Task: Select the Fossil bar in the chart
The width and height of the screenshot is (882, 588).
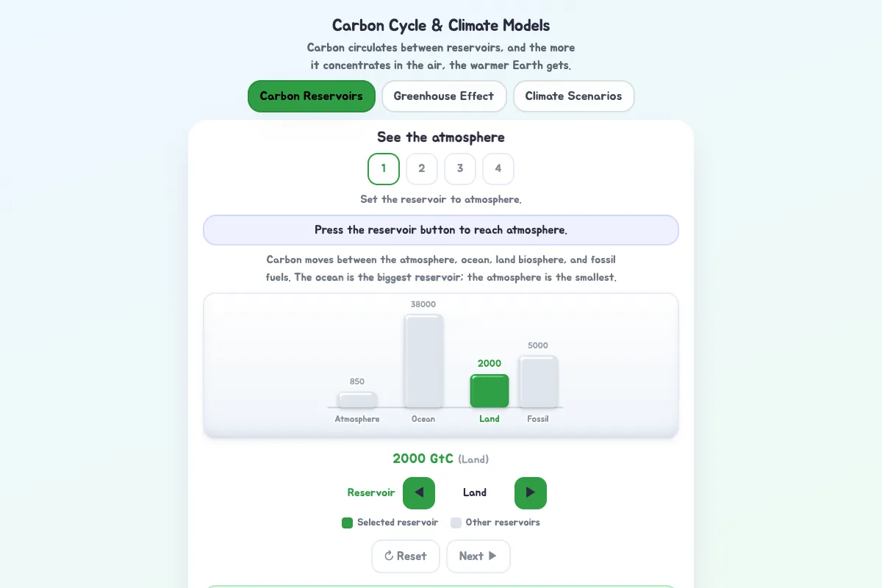Action: pos(538,381)
